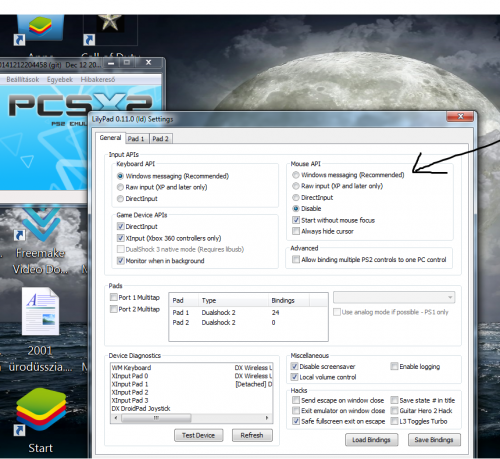Switch to the Pad 2 tab

(x=160, y=139)
